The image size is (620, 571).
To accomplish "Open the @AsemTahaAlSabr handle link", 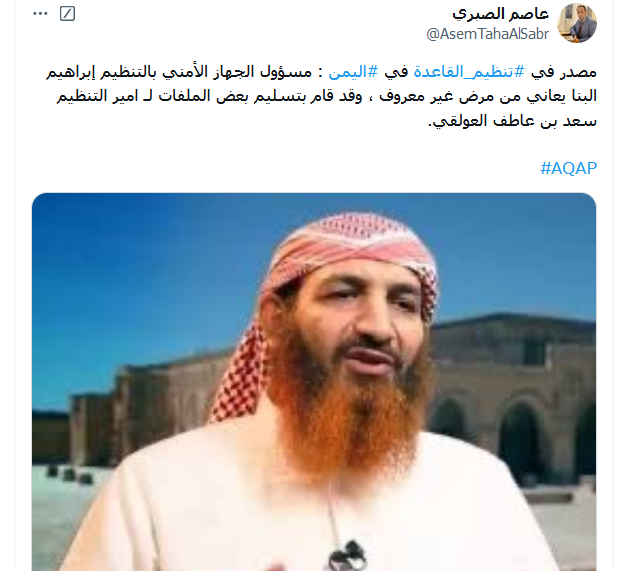I will 488,34.
